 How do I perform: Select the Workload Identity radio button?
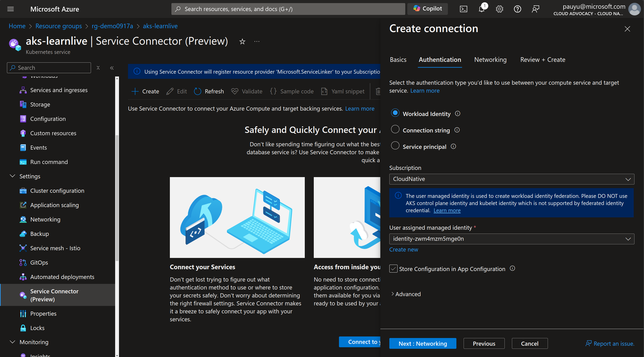[x=395, y=113]
